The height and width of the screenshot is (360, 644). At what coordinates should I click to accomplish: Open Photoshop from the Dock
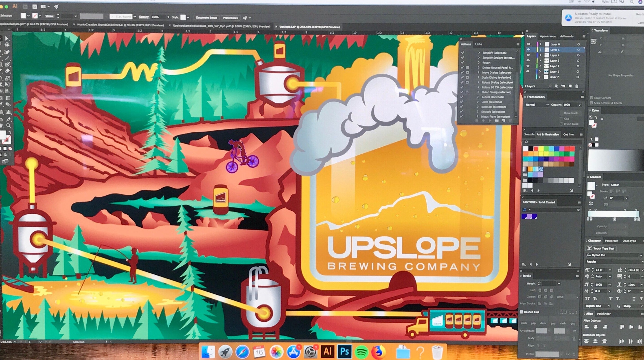[x=345, y=351]
